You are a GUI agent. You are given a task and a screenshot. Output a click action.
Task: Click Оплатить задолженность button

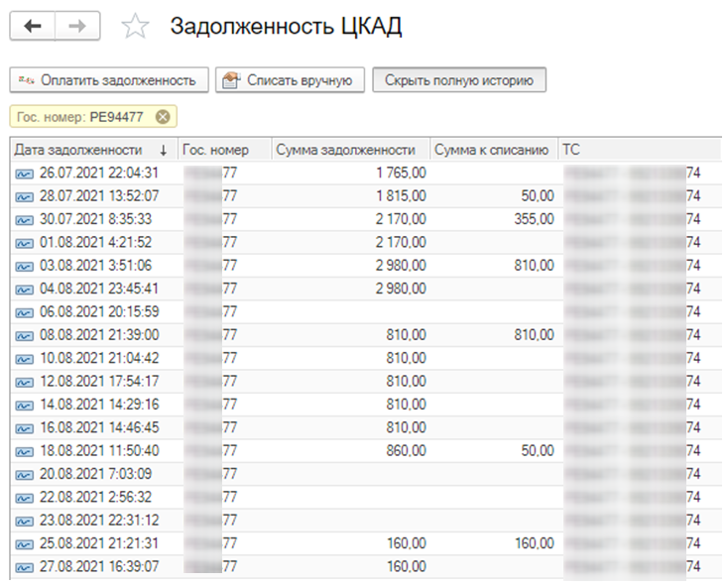pyautogui.click(x=109, y=80)
